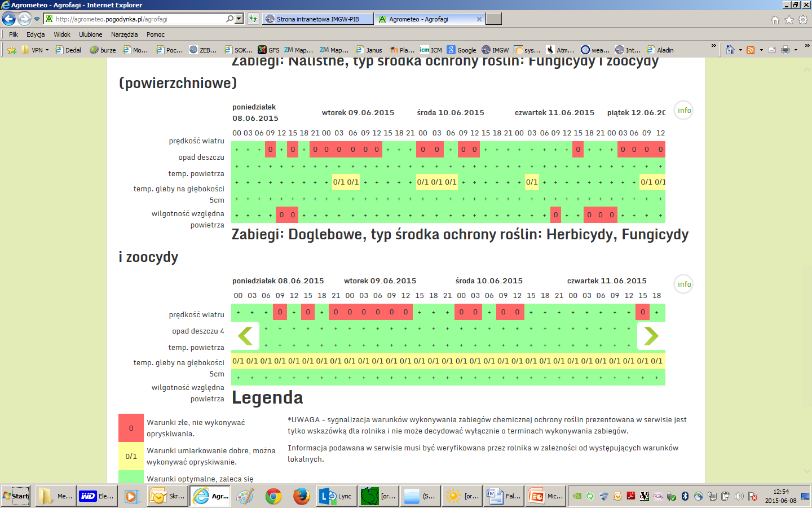Viewport: 812px width, 508px height.
Task: Open a new blank tab
Action: (494, 19)
